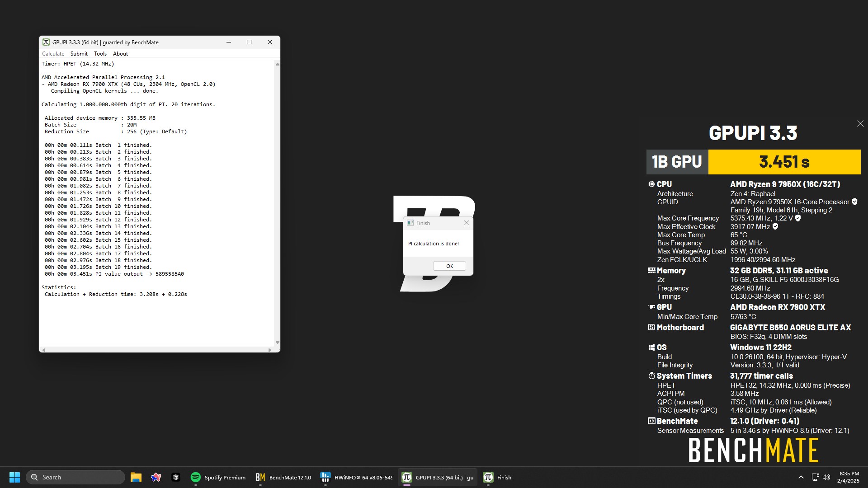Open the About menu in GPUPI
868x488 pixels.
point(120,54)
